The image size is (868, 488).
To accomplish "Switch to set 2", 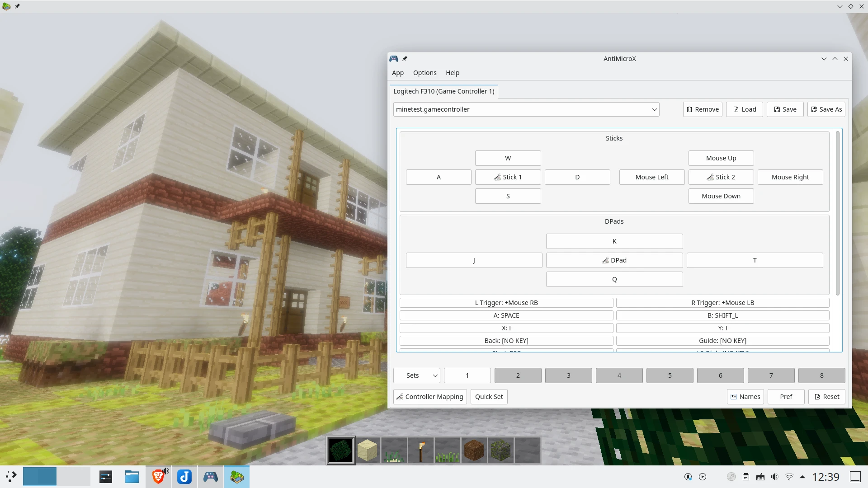I will 518,375.
